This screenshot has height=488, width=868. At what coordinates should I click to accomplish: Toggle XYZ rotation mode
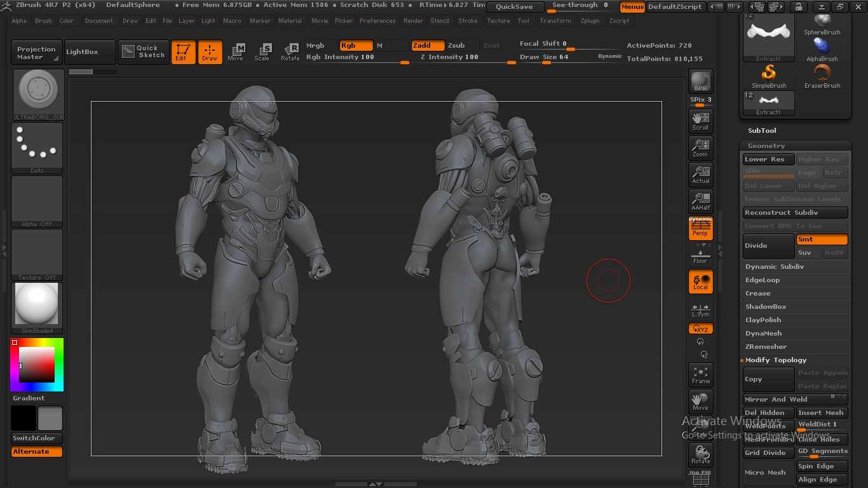coord(700,329)
